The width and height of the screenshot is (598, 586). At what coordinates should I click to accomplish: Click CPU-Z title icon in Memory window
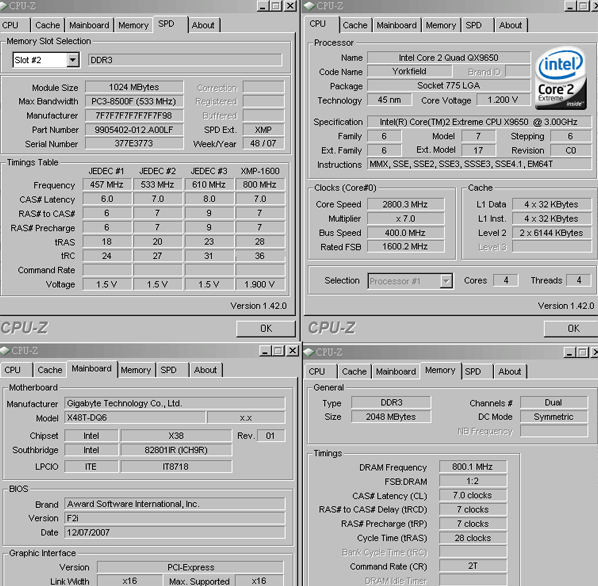click(309, 352)
